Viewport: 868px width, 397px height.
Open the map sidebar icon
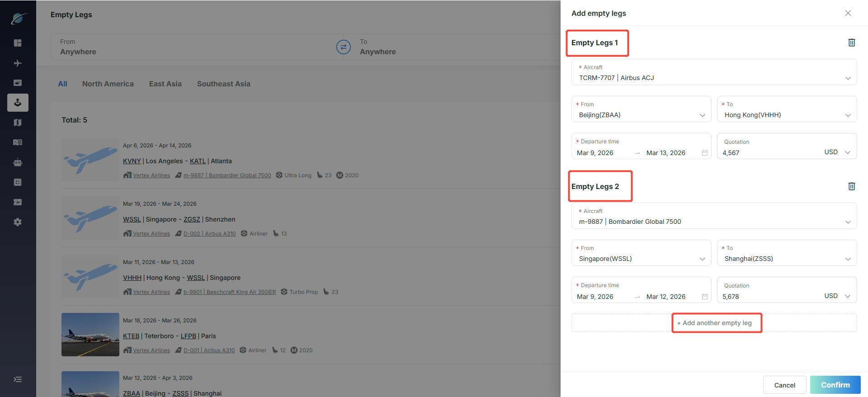coord(18,123)
